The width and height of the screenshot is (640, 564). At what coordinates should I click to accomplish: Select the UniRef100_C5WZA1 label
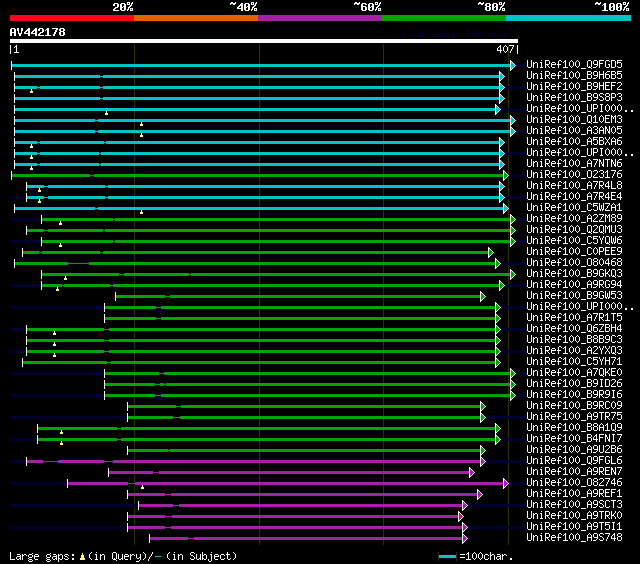pos(574,208)
